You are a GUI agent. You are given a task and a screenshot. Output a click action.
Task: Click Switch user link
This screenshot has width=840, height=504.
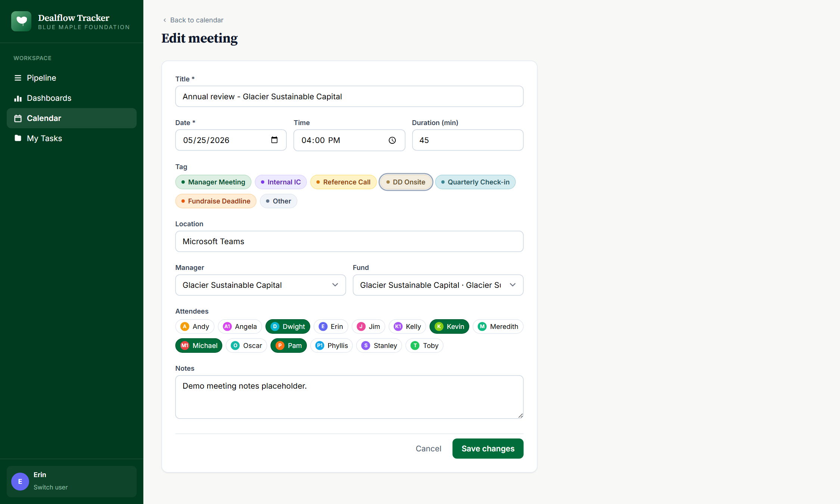click(x=51, y=487)
